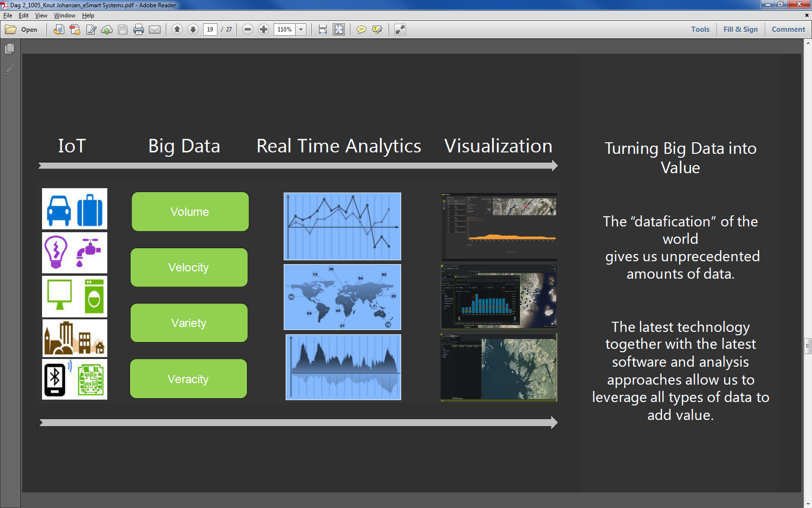
Task: Show page thumbnails side panel
Action: (x=9, y=49)
